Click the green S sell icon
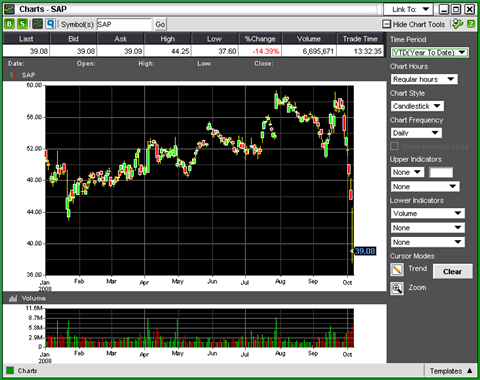Screen dimensions: 480x380 click(22, 24)
